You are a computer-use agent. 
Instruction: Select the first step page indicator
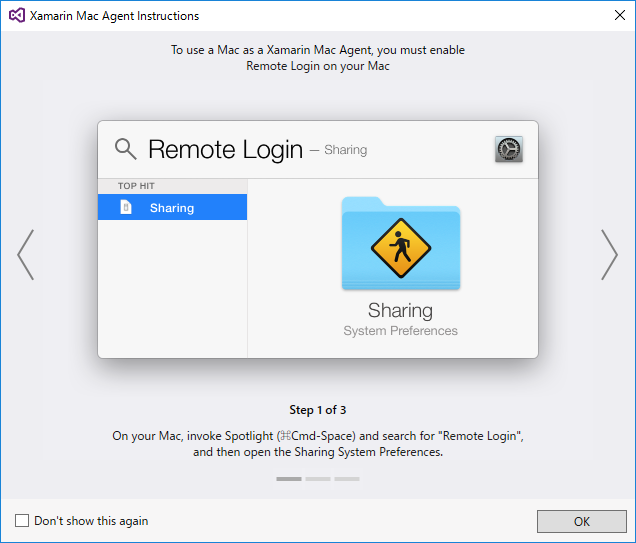point(289,479)
